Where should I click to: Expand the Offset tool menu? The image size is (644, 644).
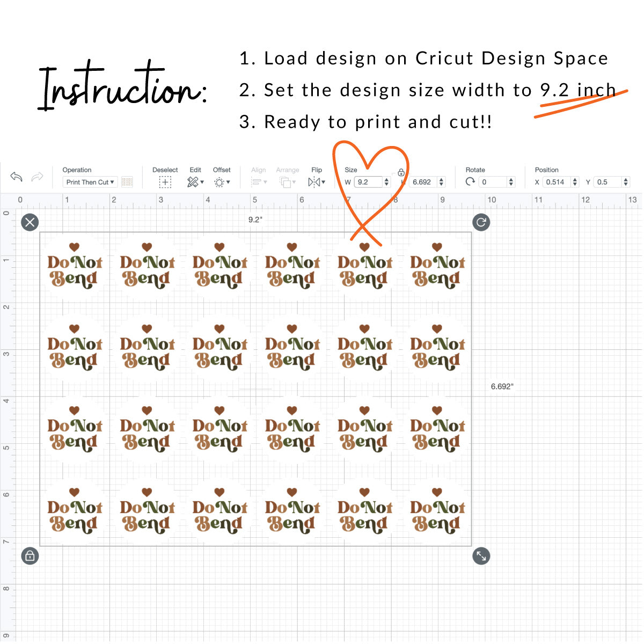[222, 182]
